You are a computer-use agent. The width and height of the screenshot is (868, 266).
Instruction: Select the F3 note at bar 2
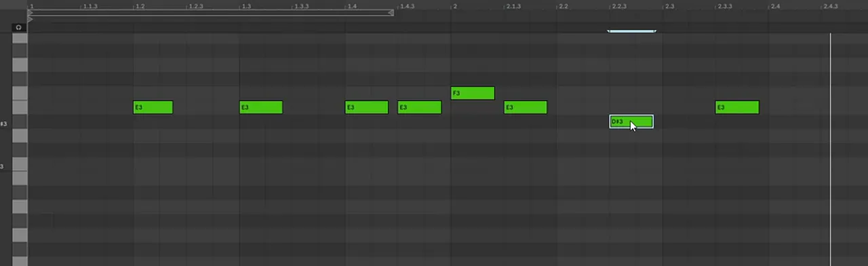tap(473, 93)
